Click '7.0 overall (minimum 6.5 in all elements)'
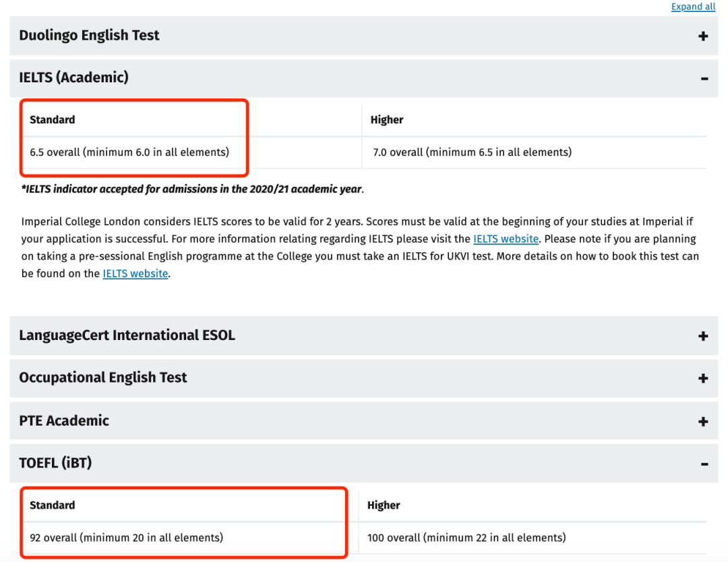Viewport: 728px width, 562px height. pos(472,152)
